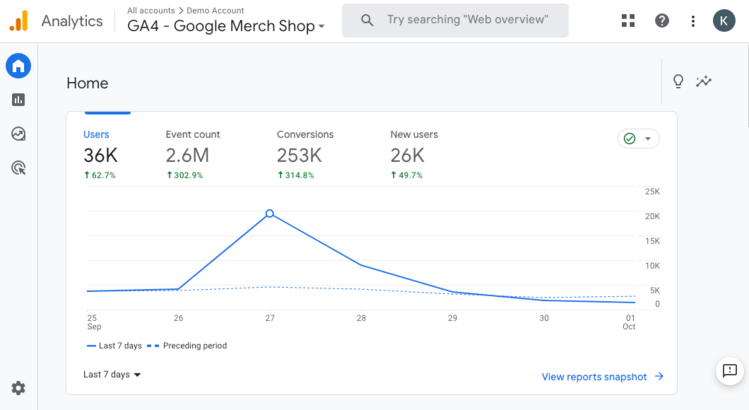Open the K account avatar
This screenshot has height=410, width=749.
(724, 21)
